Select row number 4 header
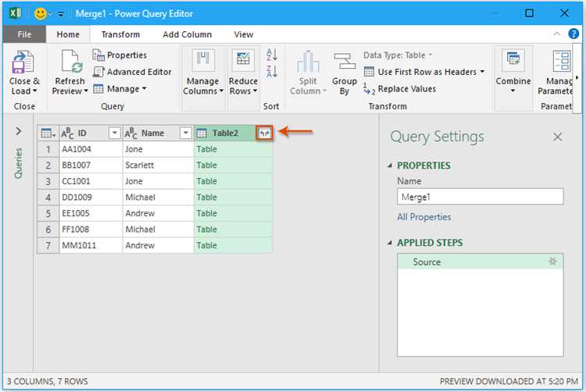Viewport: 586px width, 392px height. (x=48, y=197)
